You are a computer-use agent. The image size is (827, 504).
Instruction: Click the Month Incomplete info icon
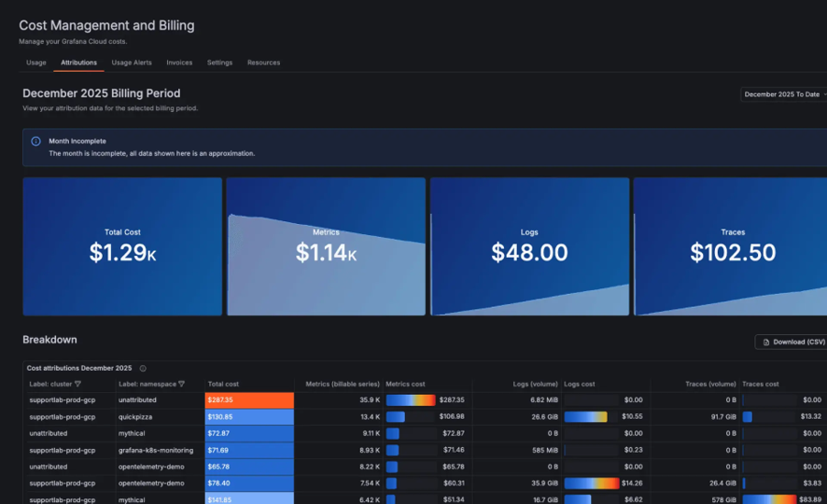35,141
